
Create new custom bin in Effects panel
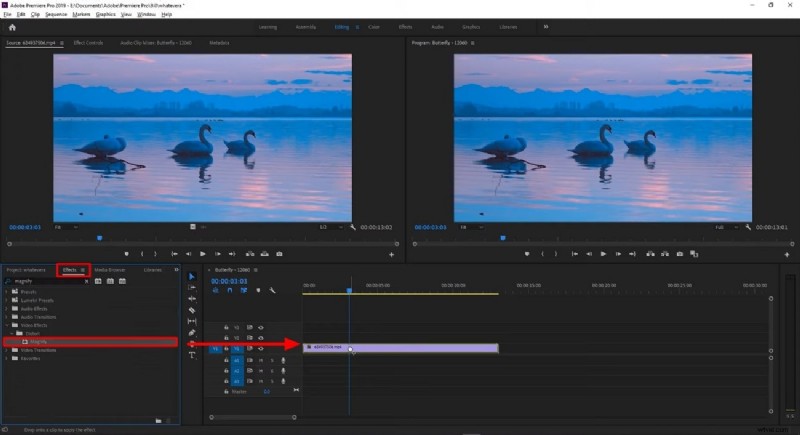159,421
